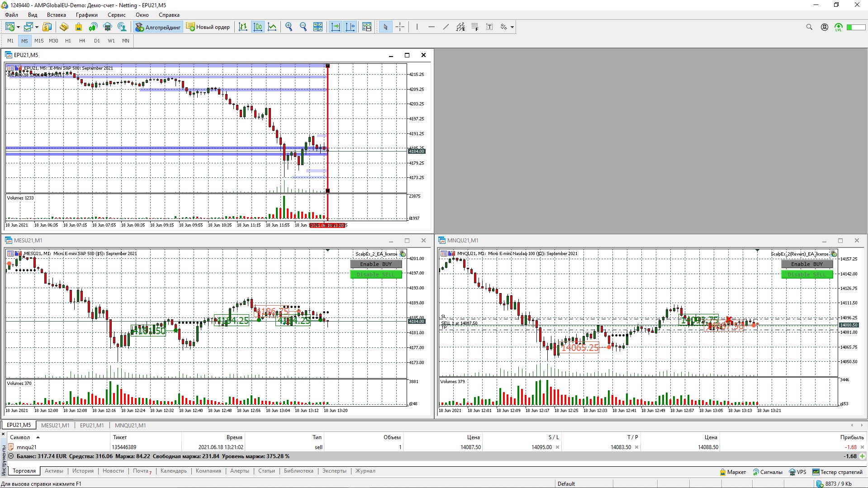Screen dimensions: 868x488
Task: Open Тестер стратегий in bottom bar
Action: click(837, 472)
